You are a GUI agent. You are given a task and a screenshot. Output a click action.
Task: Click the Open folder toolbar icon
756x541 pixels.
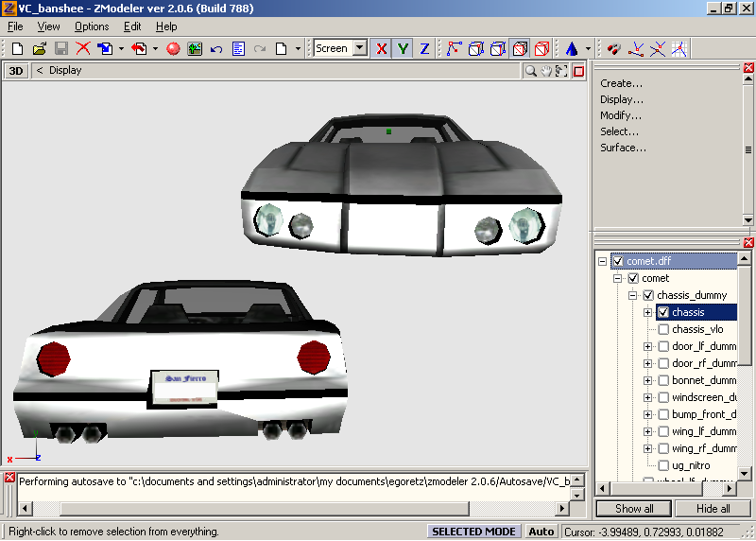pyautogui.click(x=40, y=49)
